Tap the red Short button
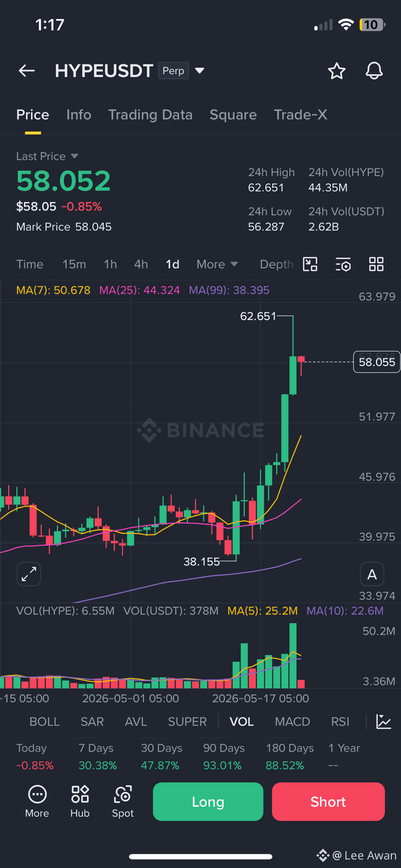This screenshot has width=401, height=868. [x=328, y=802]
